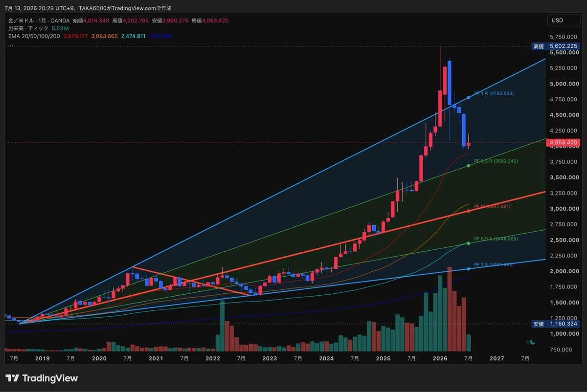This screenshot has height=392, width=587.
Task: Click the volume value 5.53 M
Action: (60, 28)
